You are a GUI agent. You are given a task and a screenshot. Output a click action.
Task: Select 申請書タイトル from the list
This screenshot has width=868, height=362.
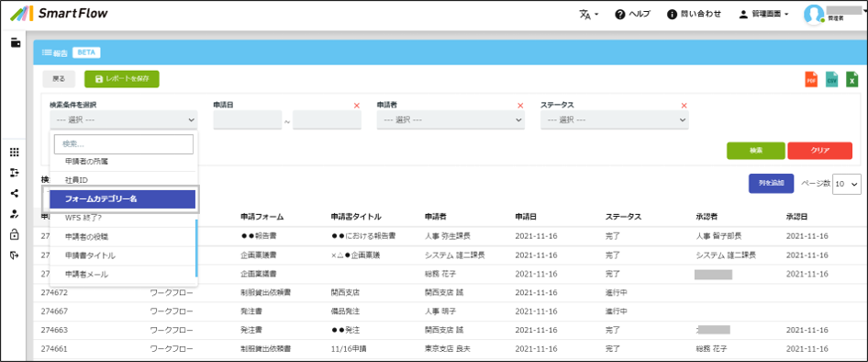[x=123, y=255]
